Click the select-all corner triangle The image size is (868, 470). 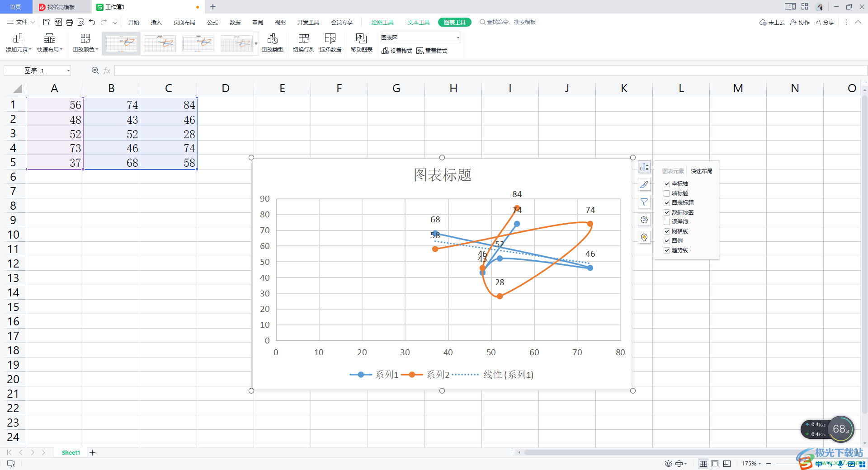click(17, 89)
